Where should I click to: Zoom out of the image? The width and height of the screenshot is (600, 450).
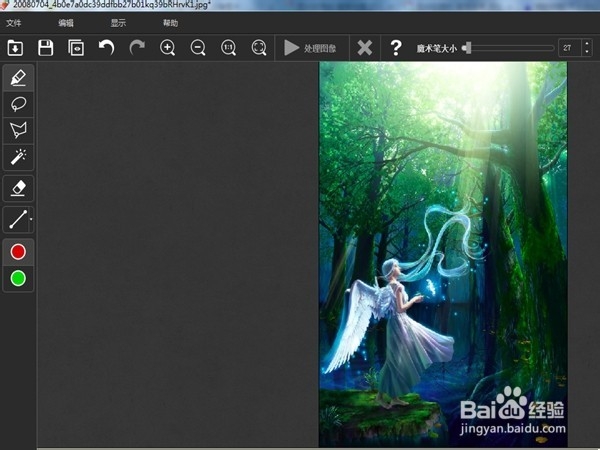pyautogui.click(x=198, y=48)
